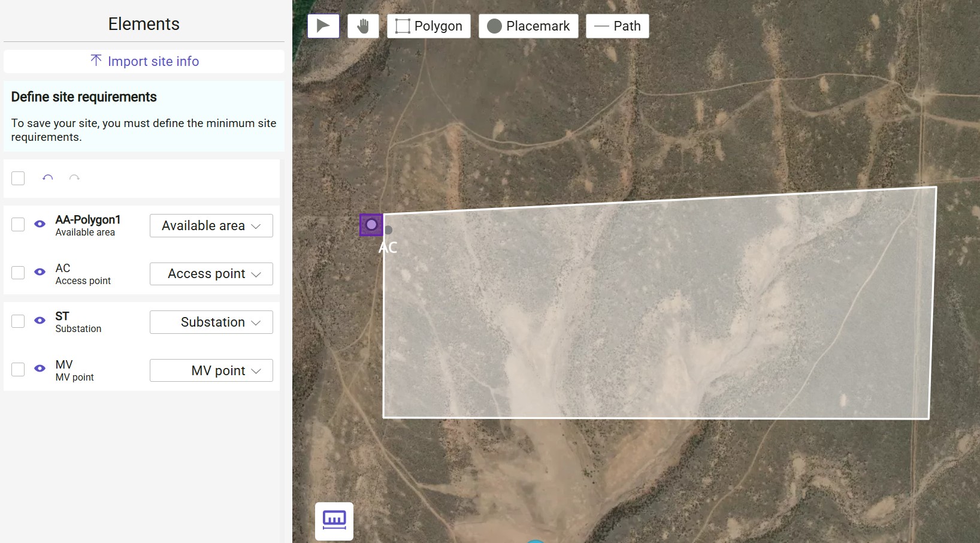Toggle visibility of the MV point
The height and width of the screenshot is (543, 980).
[x=39, y=369]
